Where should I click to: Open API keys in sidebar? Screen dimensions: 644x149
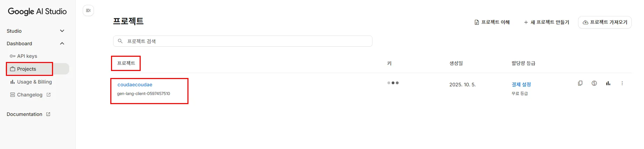[27, 56]
